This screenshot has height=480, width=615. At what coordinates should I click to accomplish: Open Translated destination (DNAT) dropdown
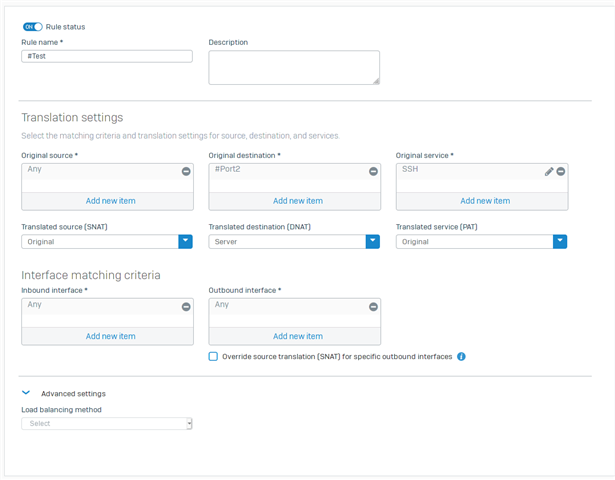coord(294,242)
